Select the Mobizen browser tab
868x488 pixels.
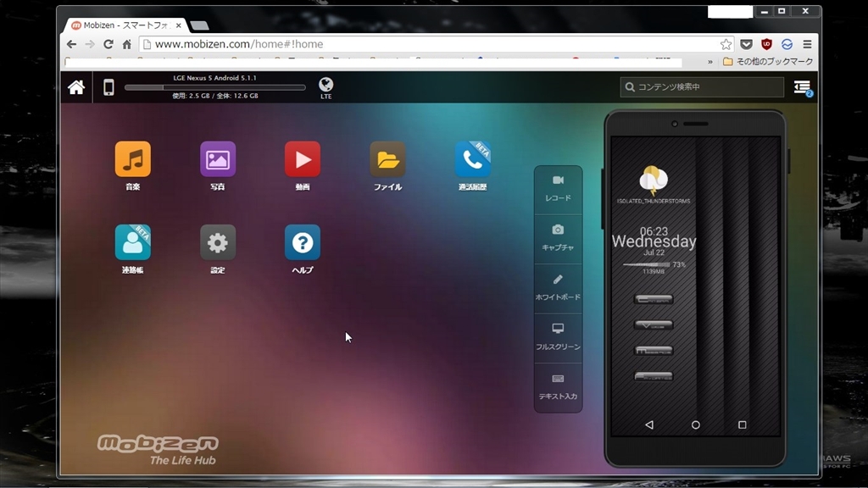point(125,25)
